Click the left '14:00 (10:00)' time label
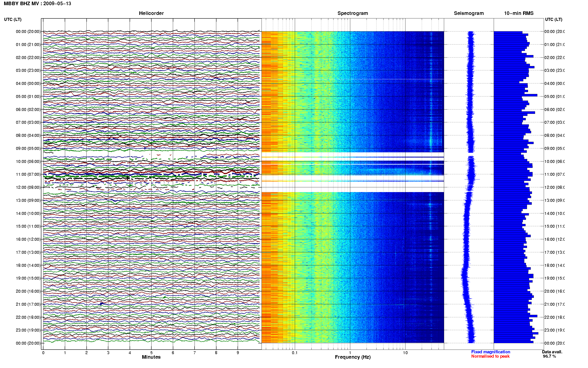The image size is (588, 368). pyautogui.click(x=28, y=213)
